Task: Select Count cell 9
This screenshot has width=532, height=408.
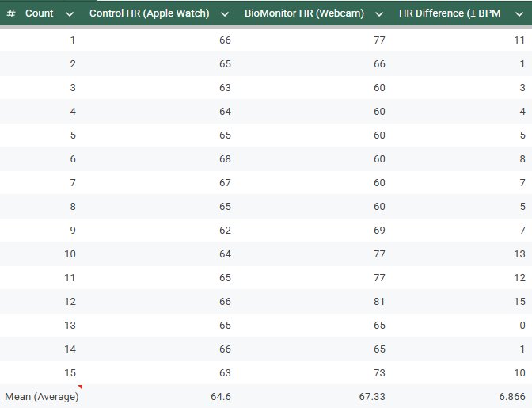Action: pyautogui.click(x=73, y=230)
